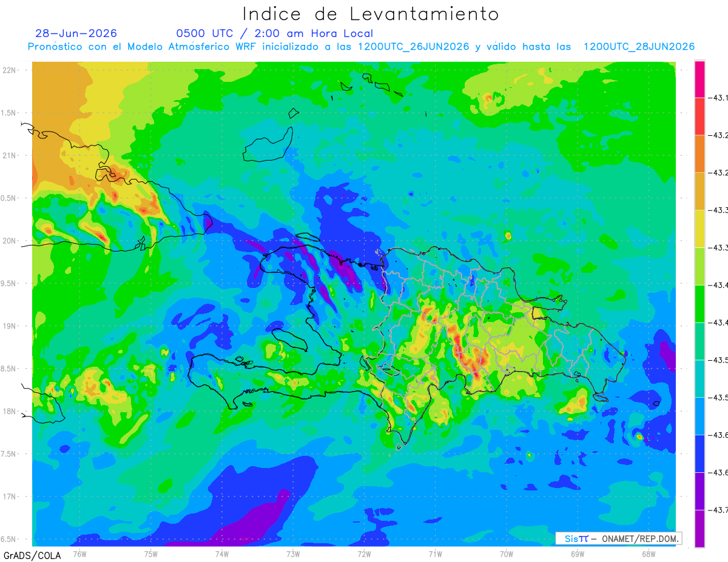Click the '20N' latitude label

(x=10, y=241)
